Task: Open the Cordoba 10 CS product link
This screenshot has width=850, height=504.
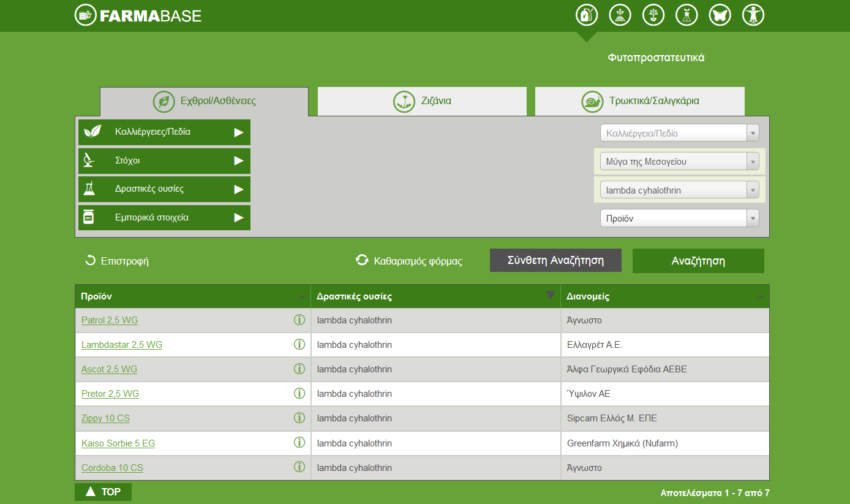Action: point(112,468)
